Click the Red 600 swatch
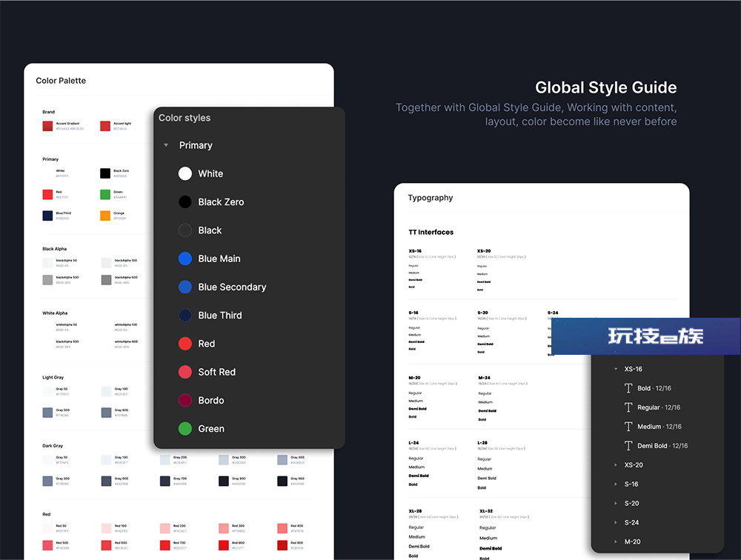Image resolution: width=741 pixels, height=560 pixels. tap(106, 545)
